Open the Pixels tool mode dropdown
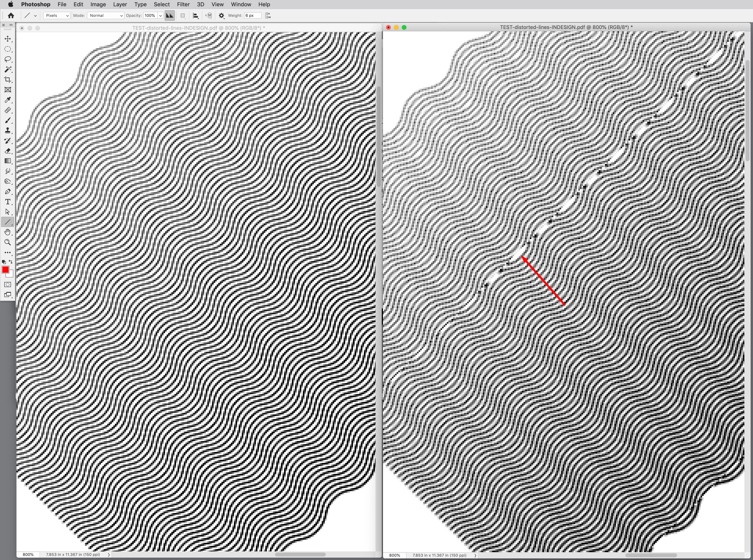 [57, 16]
